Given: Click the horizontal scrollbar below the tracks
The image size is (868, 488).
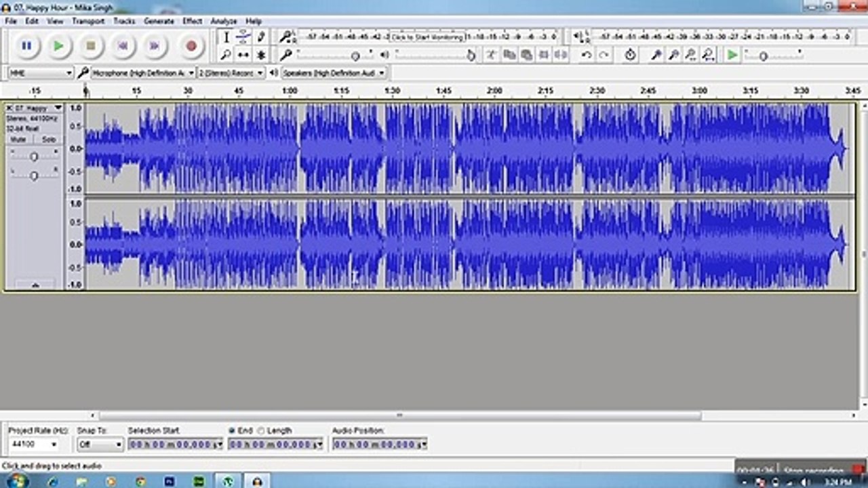Looking at the screenshot, I should point(400,415).
